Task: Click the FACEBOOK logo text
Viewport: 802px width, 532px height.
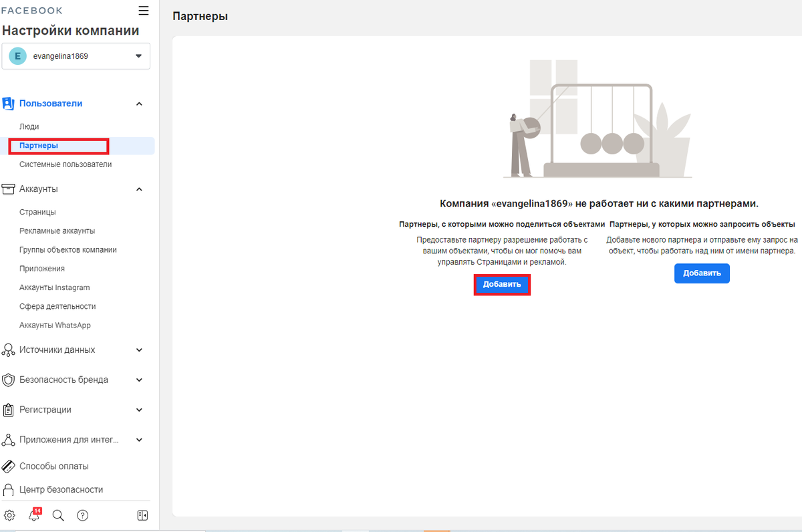Action: point(32,11)
